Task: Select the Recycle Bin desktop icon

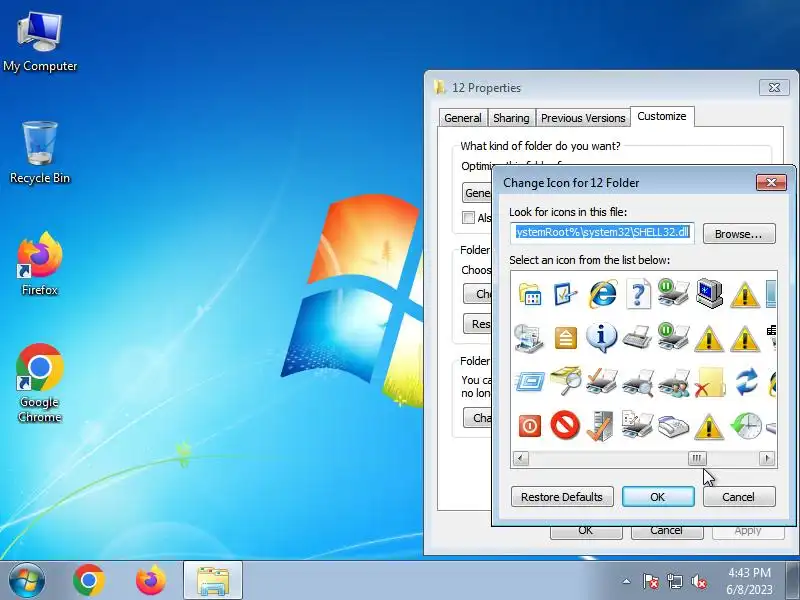Action: [40, 152]
